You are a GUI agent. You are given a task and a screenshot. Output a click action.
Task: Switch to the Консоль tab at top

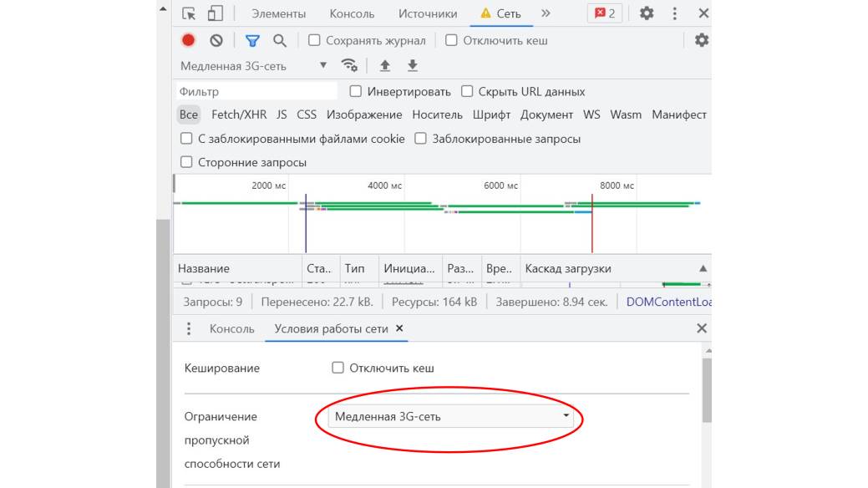[352, 13]
